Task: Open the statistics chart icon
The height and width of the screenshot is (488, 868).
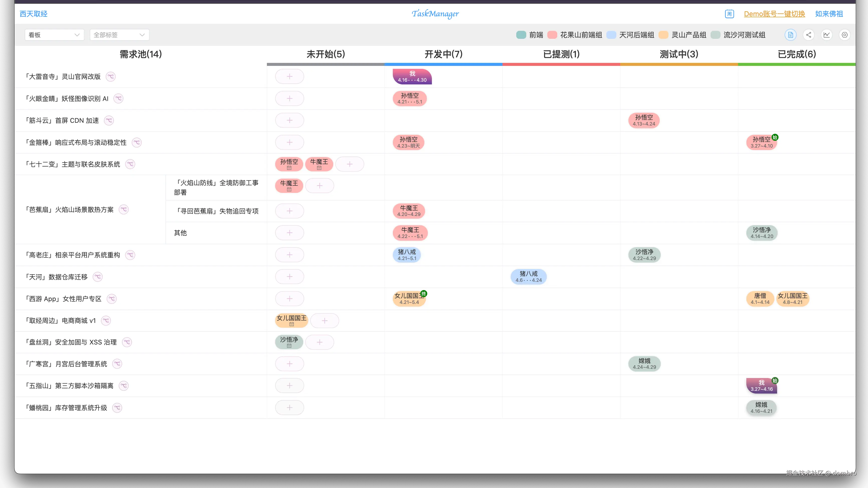Action: point(826,35)
